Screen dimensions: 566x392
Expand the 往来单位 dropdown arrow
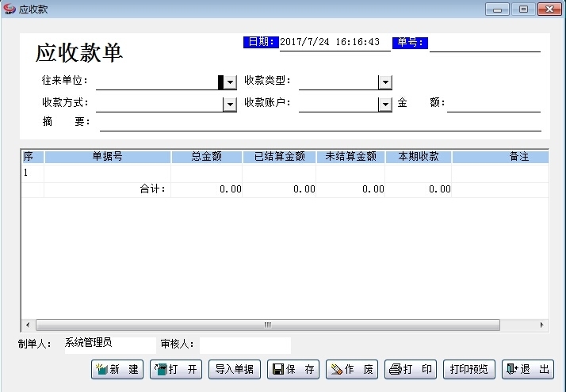click(x=231, y=82)
